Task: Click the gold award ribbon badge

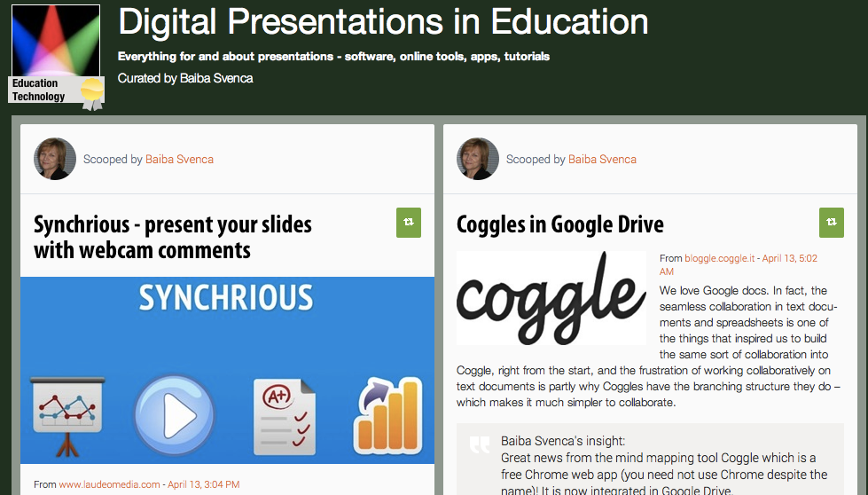Action: 92,93
